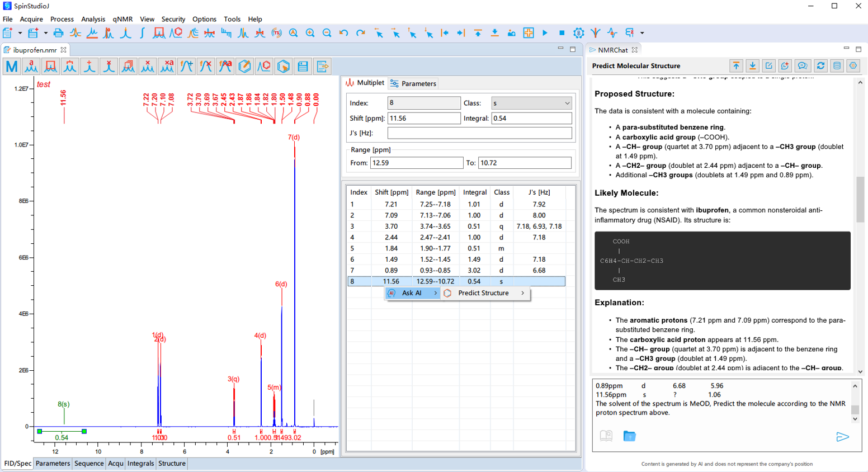This screenshot has height=472, width=868.
Task: Click the new chat edit icon in NMRChat
Action: [769, 66]
